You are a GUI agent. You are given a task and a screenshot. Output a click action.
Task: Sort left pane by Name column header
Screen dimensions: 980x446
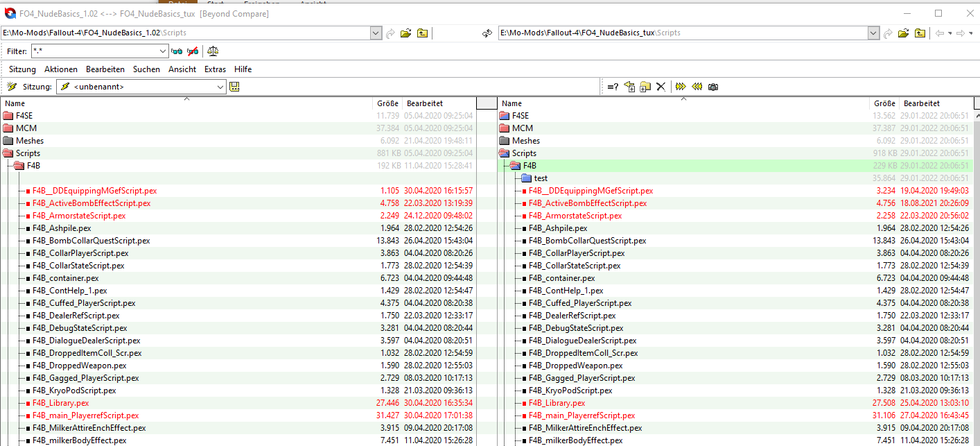(x=186, y=103)
